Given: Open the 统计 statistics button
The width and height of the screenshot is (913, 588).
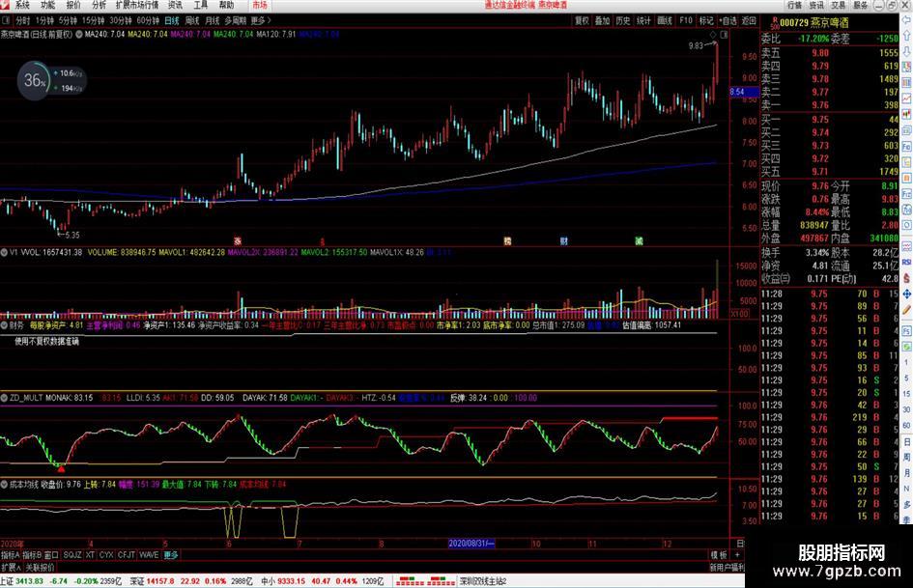Looking at the screenshot, I should (643, 21).
